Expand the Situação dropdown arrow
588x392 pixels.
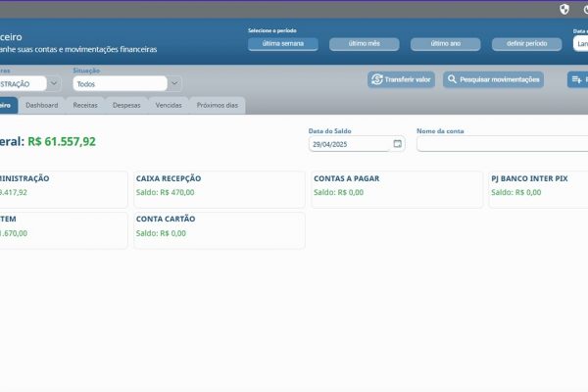[174, 83]
